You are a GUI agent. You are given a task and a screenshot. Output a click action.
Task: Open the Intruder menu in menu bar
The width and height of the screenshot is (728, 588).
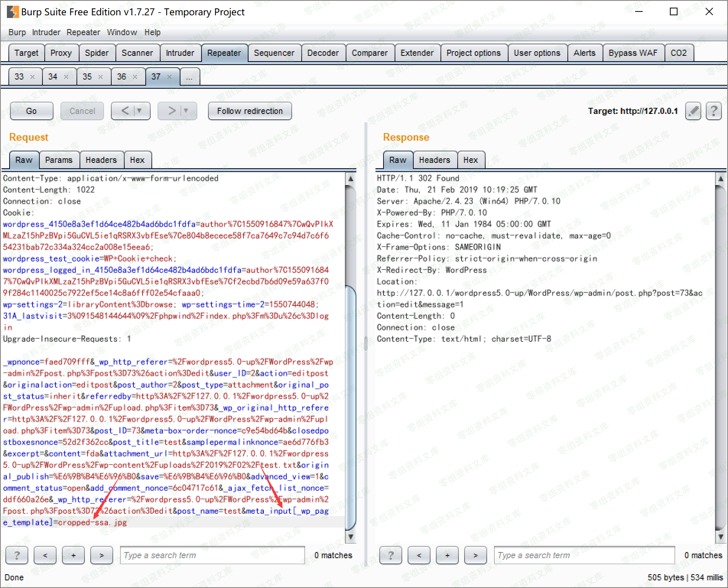click(46, 32)
